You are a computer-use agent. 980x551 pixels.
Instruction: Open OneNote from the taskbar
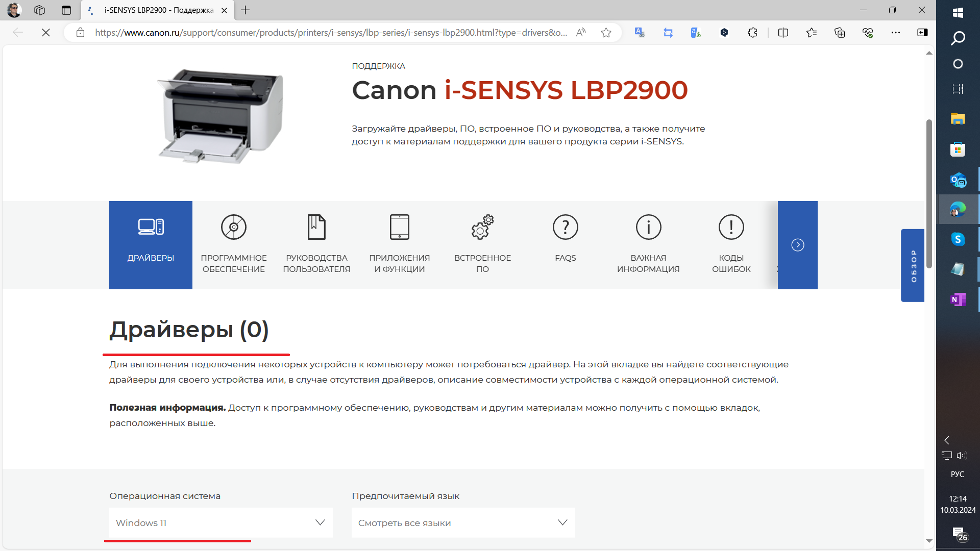point(958,299)
